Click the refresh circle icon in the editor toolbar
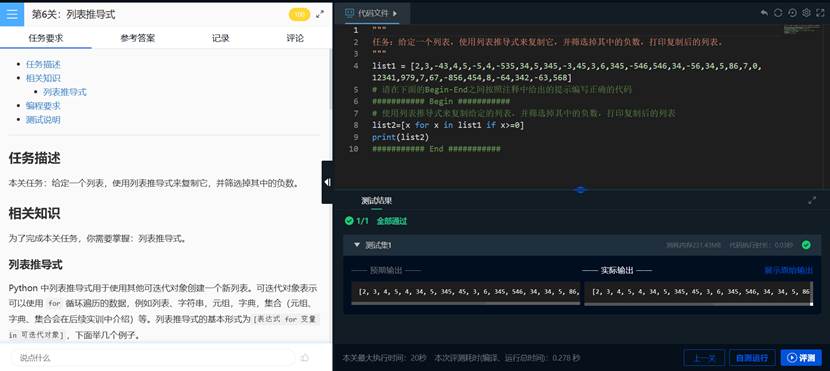Screen dimensions: 830x371 point(778,13)
